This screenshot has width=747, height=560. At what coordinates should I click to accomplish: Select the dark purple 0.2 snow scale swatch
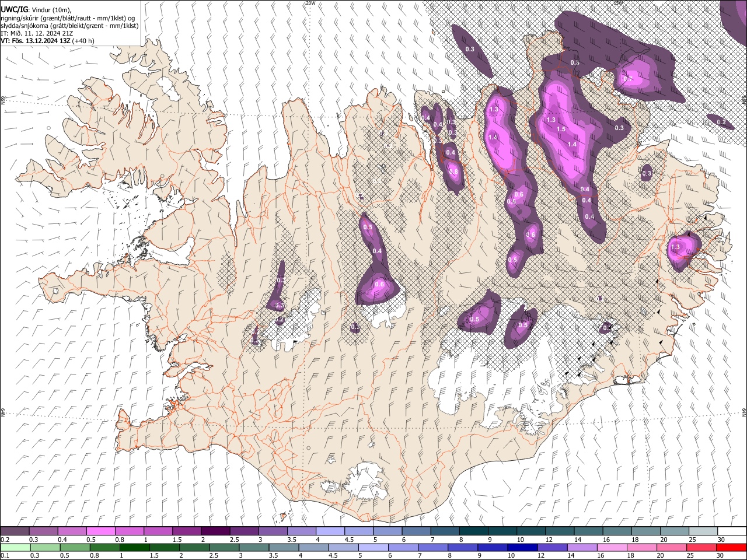click(x=15, y=531)
